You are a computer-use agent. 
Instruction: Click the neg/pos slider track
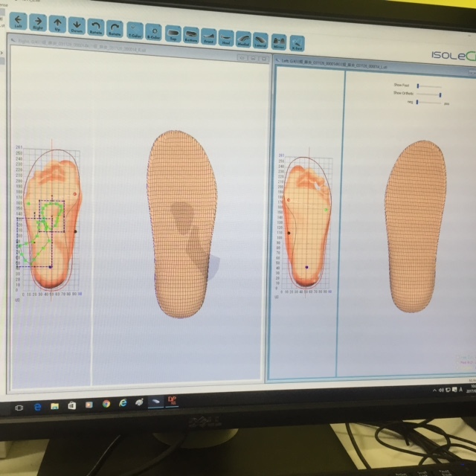point(428,103)
